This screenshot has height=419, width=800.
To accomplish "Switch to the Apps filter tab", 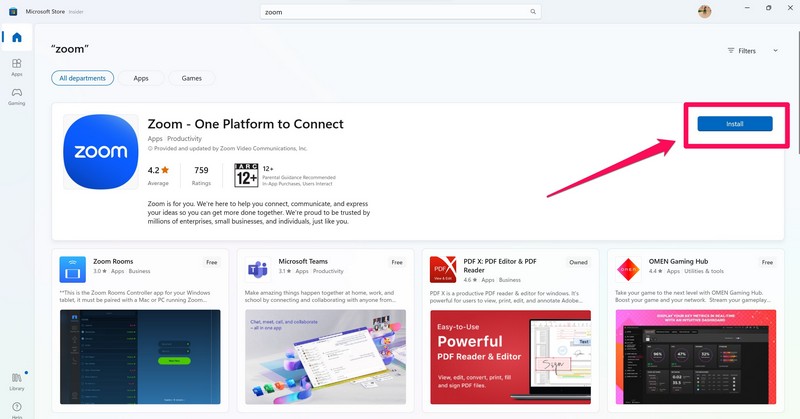I will click(141, 78).
